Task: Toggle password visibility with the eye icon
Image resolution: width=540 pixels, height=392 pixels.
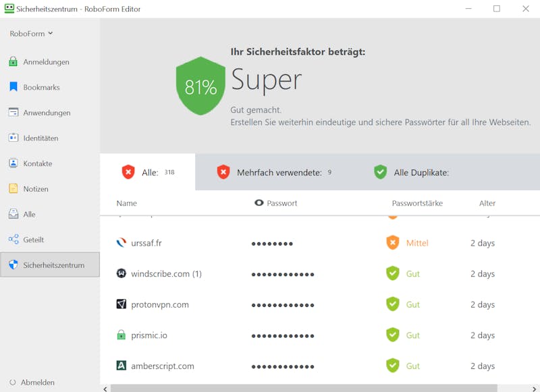Action: 259,203
